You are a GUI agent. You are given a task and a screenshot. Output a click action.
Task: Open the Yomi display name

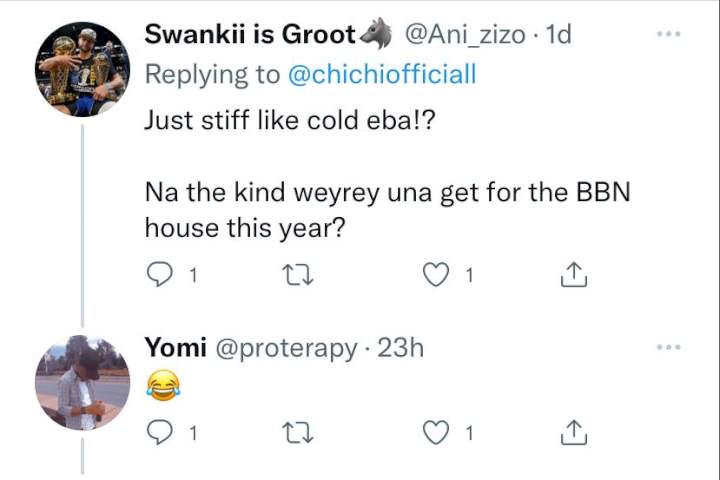[x=175, y=347]
